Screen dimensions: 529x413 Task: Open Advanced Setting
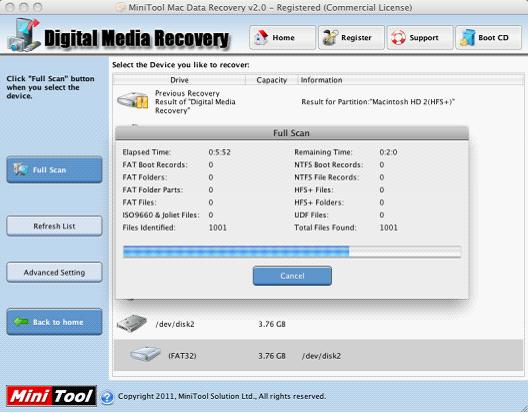pyautogui.click(x=54, y=272)
